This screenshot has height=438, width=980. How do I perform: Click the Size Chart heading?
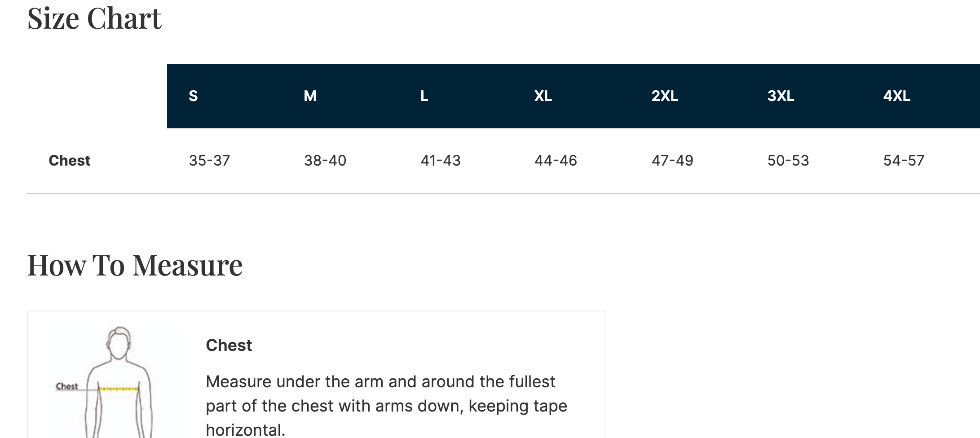tap(94, 19)
